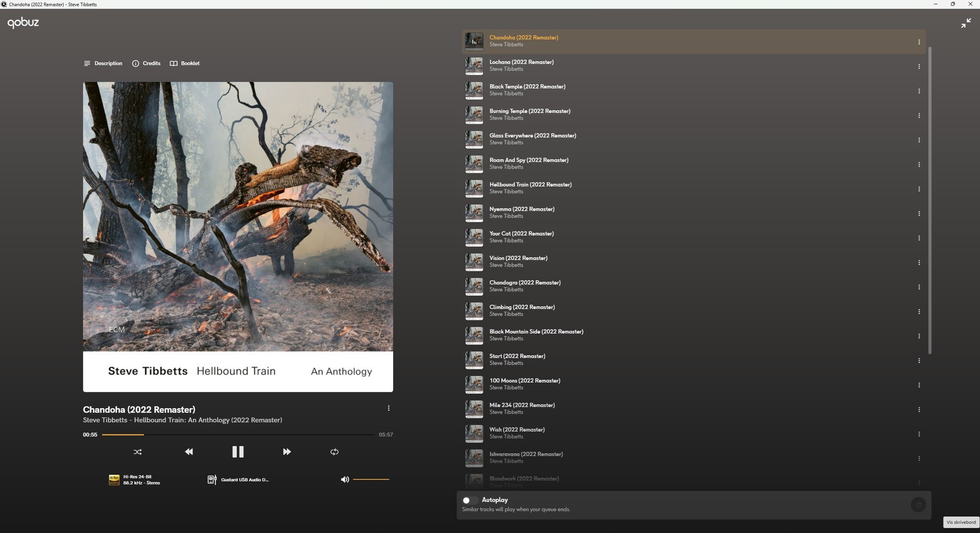Image resolution: width=980 pixels, height=533 pixels.
Task: Open options for Lochana track
Action: click(919, 67)
